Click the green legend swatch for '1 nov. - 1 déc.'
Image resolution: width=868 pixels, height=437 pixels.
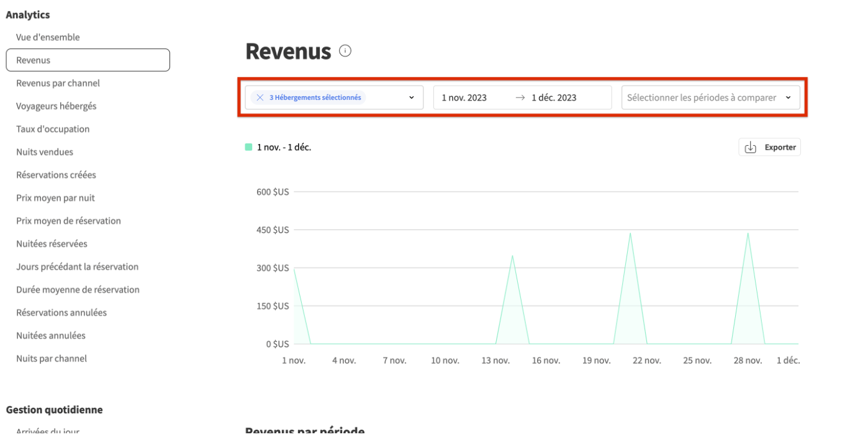click(248, 146)
